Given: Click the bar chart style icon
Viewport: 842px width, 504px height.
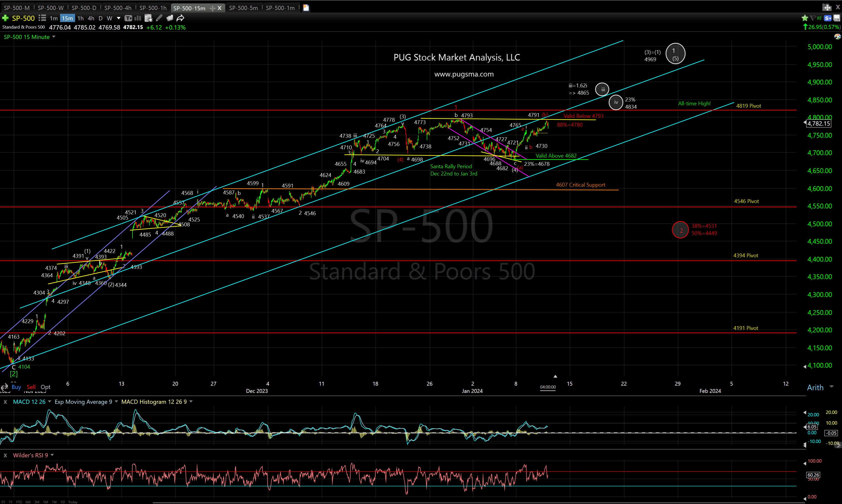Looking at the screenshot, I should click(137, 18).
